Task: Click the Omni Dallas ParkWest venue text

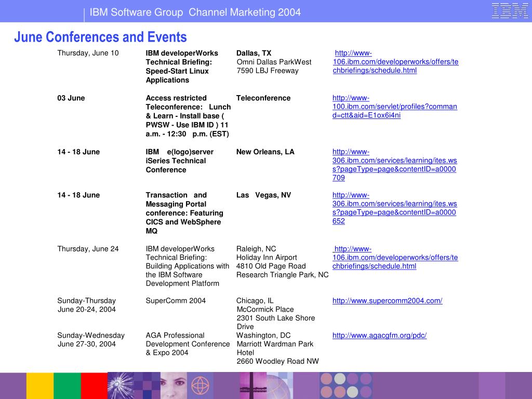Action: pos(274,62)
